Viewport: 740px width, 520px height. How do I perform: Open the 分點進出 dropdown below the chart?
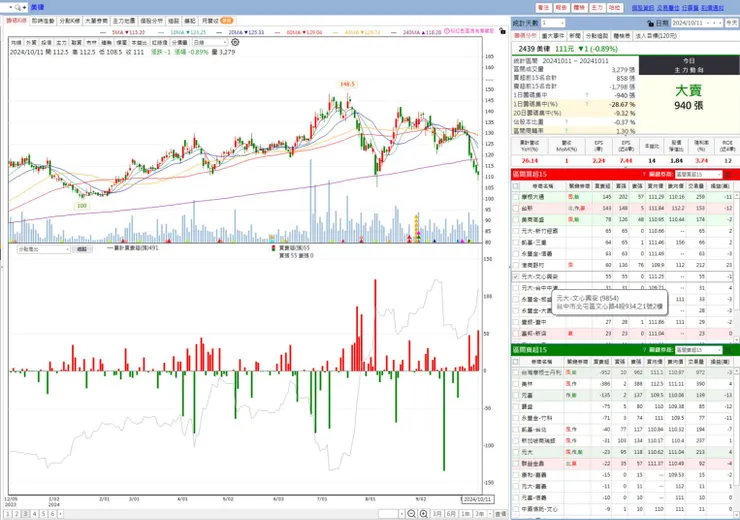point(43,249)
